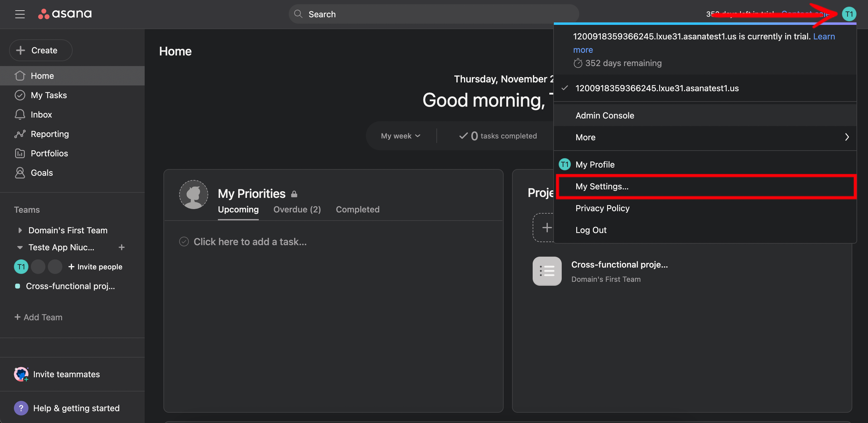868x423 pixels.
Task: Go to Goals in the sidebar
Action: coord(41,173)
